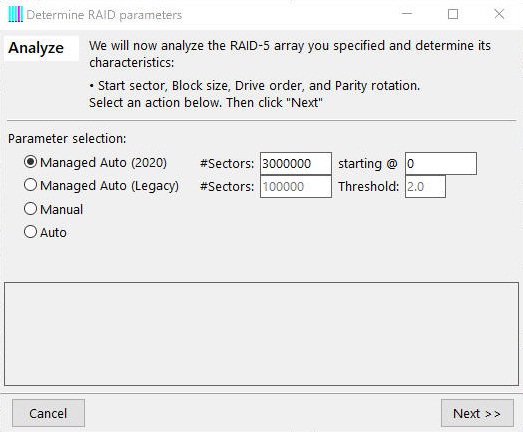
Task: Click inside the empty output log area
Action: click(x=262, y=334)
